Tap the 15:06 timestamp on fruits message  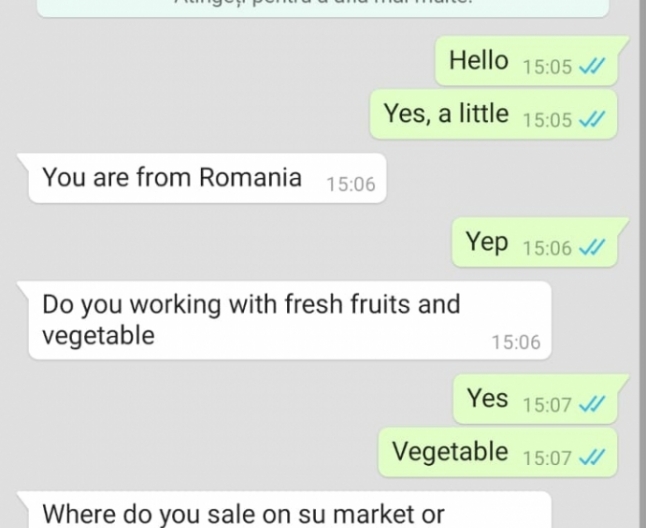click(x=516, y=342)
